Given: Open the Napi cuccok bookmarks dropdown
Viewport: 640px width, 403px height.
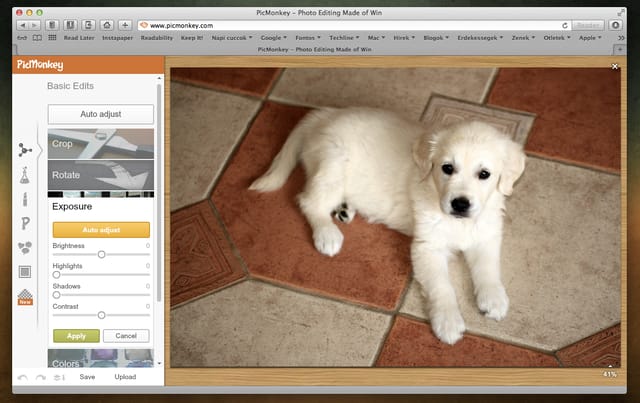Looking at the screenshot, I should 232,38.
